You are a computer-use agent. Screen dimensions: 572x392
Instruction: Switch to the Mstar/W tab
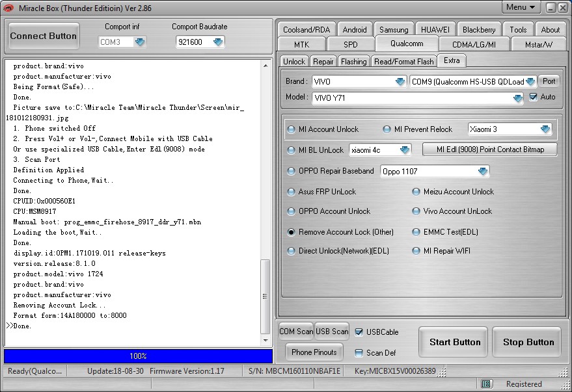(538, 44)
